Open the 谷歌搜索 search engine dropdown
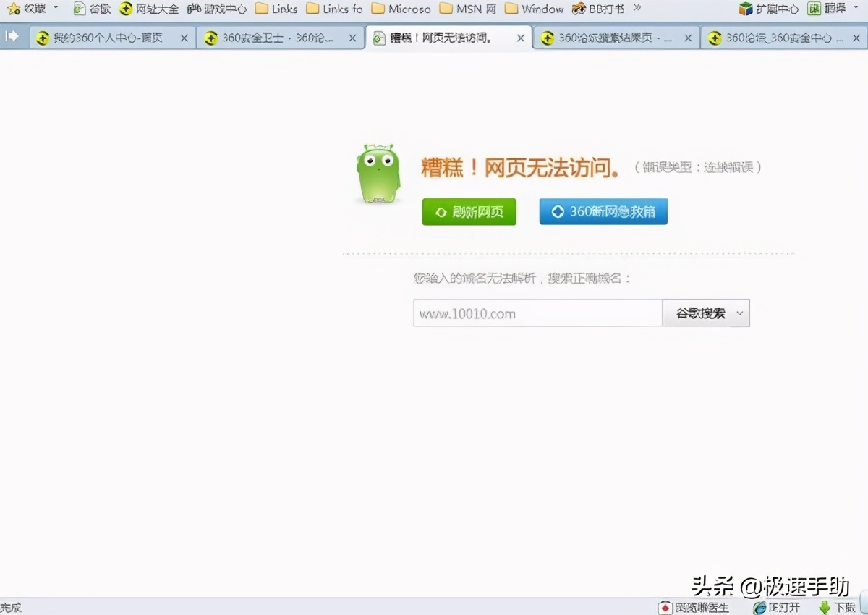The width and height of the screenshot is (868, 615). tap(739, 313)
